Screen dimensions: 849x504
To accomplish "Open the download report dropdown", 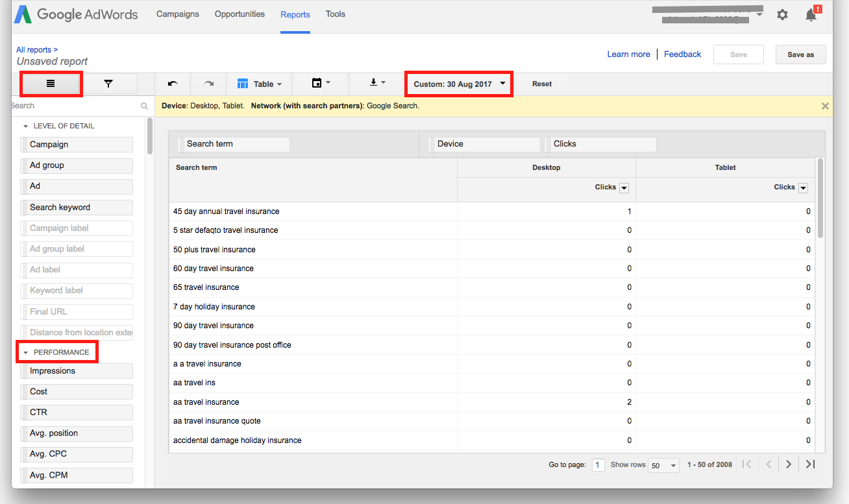I will pos(377,83).
